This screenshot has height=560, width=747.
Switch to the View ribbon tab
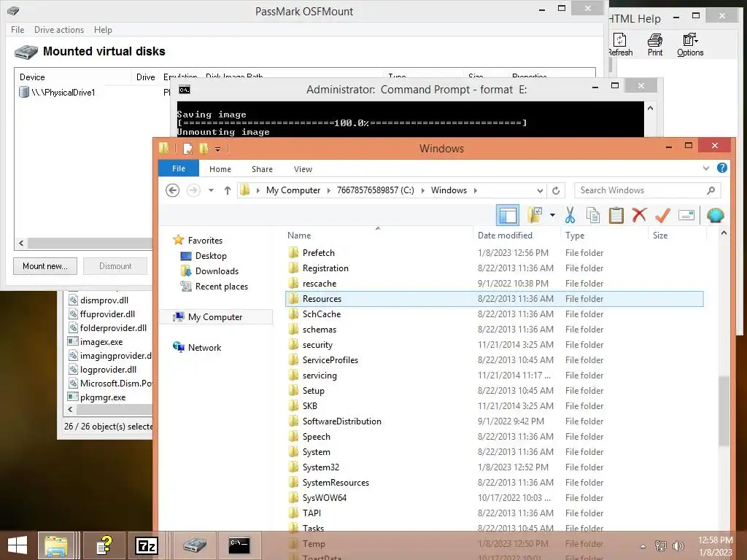click(x=303, y=169)
